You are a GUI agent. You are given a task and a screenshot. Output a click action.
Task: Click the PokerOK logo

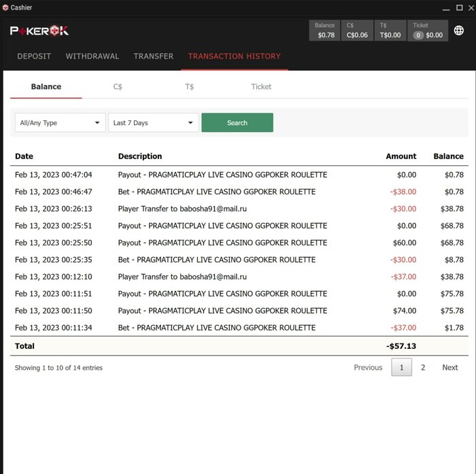click(x=39, y=31)
